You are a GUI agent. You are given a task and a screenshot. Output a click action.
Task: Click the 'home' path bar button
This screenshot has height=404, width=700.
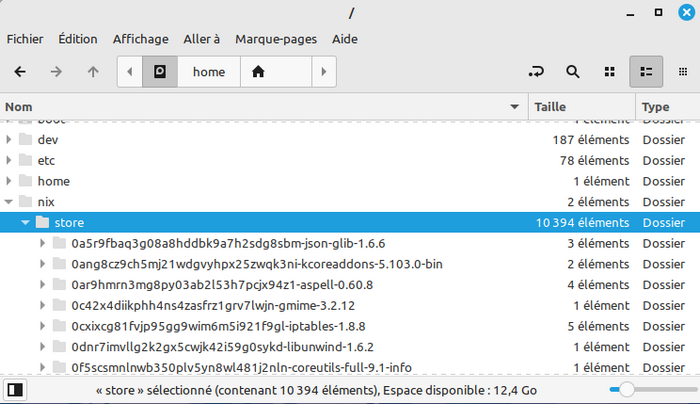tap(208, 72)
